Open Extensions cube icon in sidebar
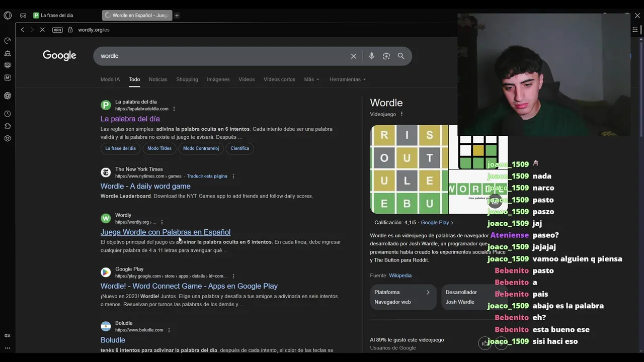This screenshot has height=362, width=644. pos(8,126)
